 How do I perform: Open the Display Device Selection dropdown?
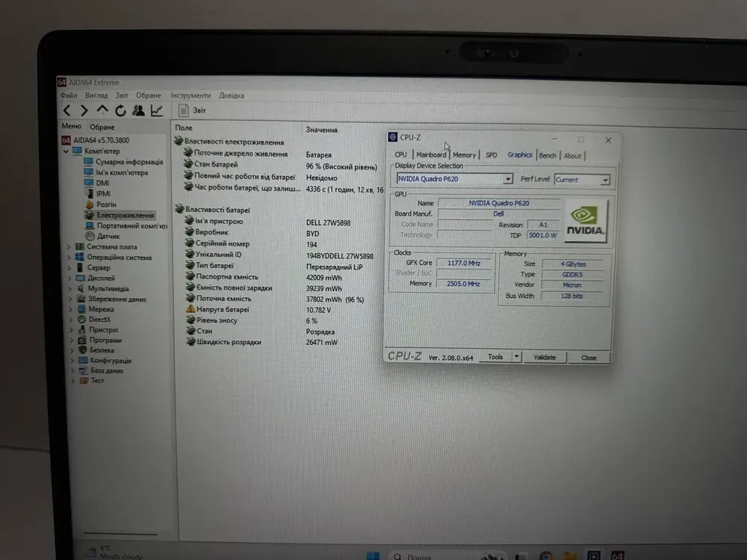[x=508, y=180]
